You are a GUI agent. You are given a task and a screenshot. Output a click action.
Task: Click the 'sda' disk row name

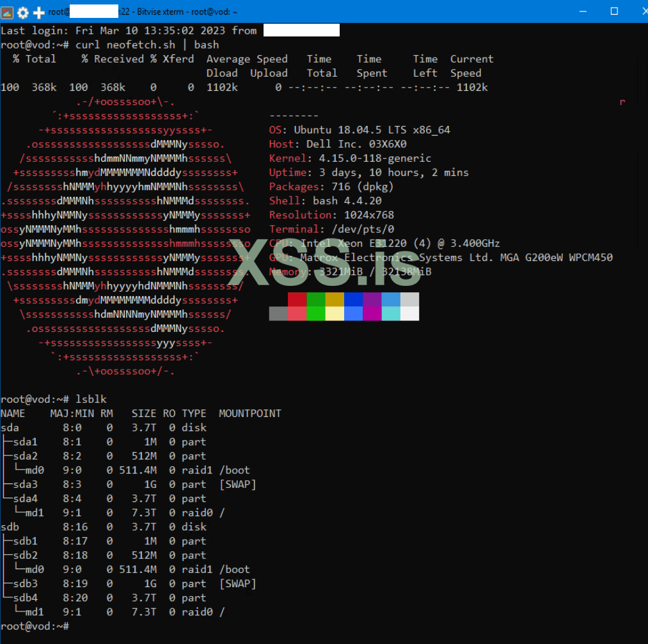(x=10, y=428)
